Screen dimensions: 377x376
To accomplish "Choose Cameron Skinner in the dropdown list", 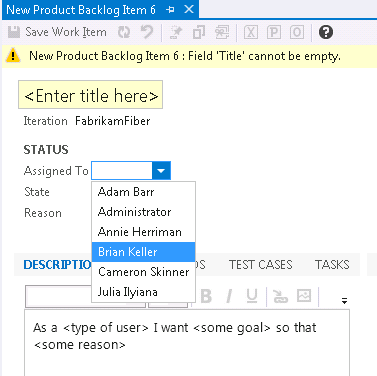I will tap(143, 272).
